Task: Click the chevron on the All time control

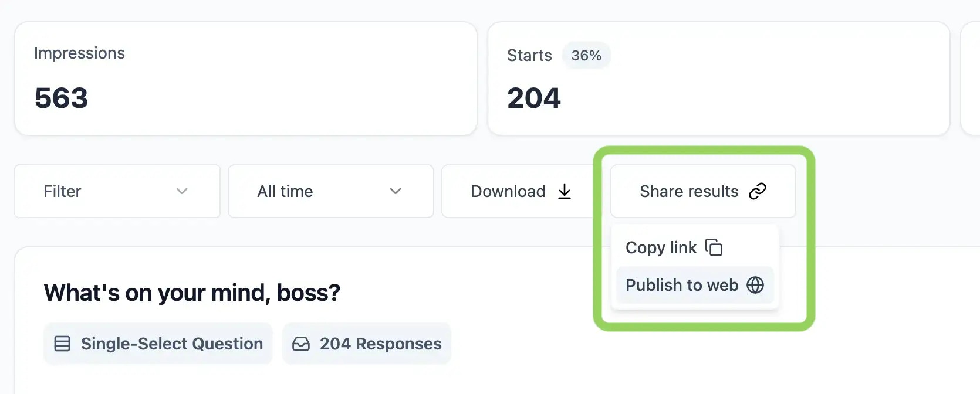Action: [395, 191]
